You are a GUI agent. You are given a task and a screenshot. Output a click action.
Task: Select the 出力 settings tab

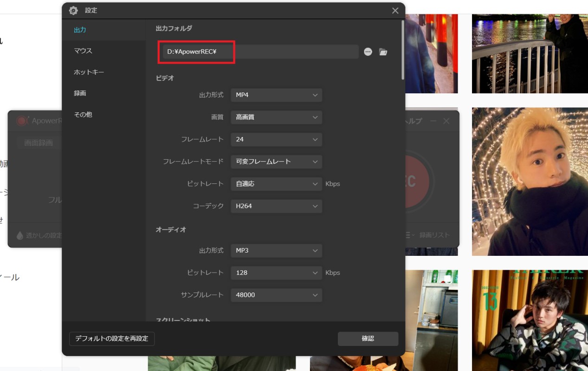coord(104,30)
